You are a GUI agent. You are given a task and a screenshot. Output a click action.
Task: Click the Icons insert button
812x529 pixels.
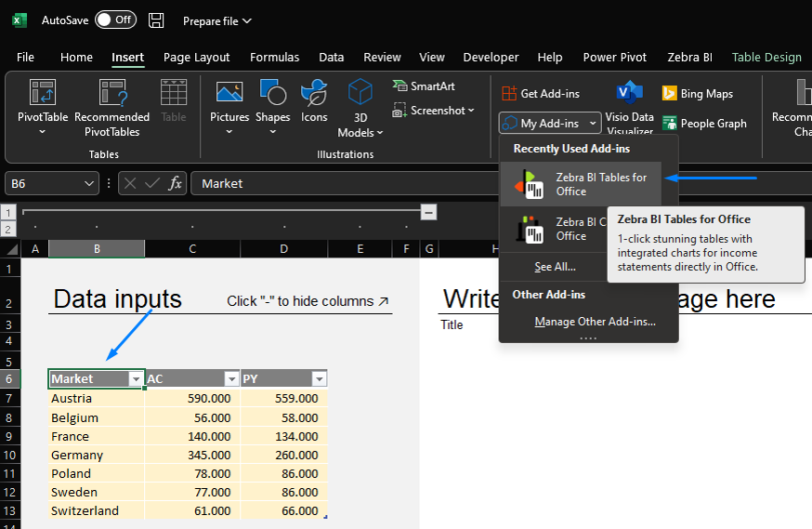click(x=314, y=101)
